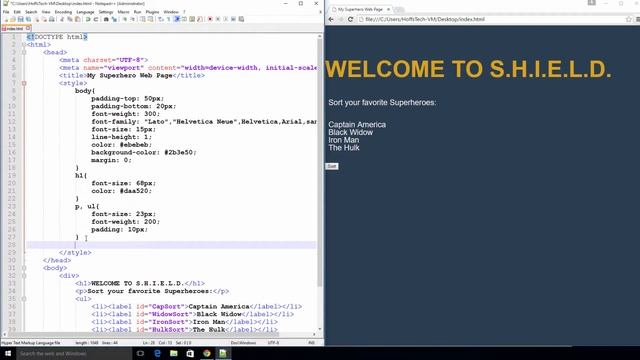Go back in the Chrome browser
Viewport: 640px width, 360px height.
331,19
